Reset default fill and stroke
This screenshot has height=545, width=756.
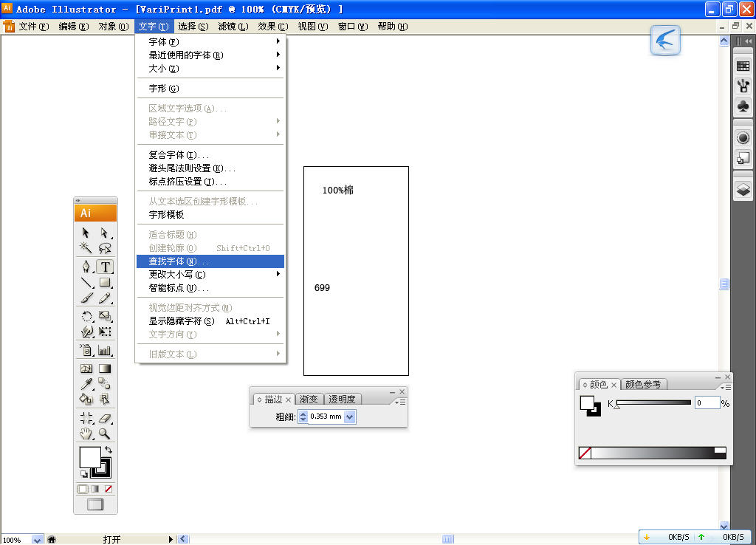coord(83,474)
